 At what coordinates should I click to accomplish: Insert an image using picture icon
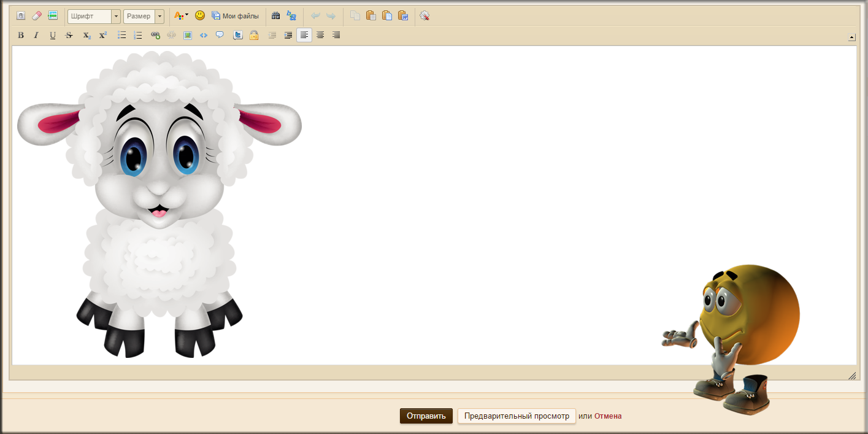(188, 36)
